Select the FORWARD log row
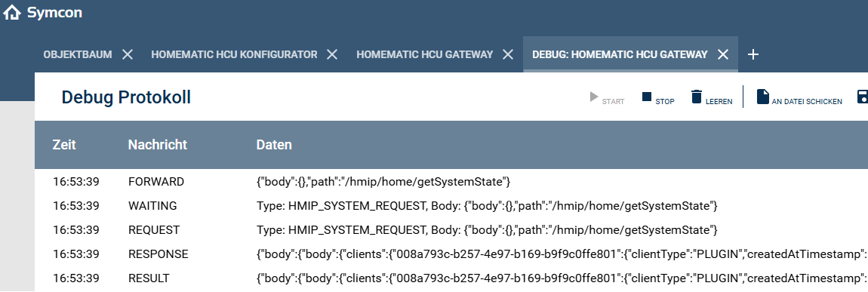 [x=451, y=181]
